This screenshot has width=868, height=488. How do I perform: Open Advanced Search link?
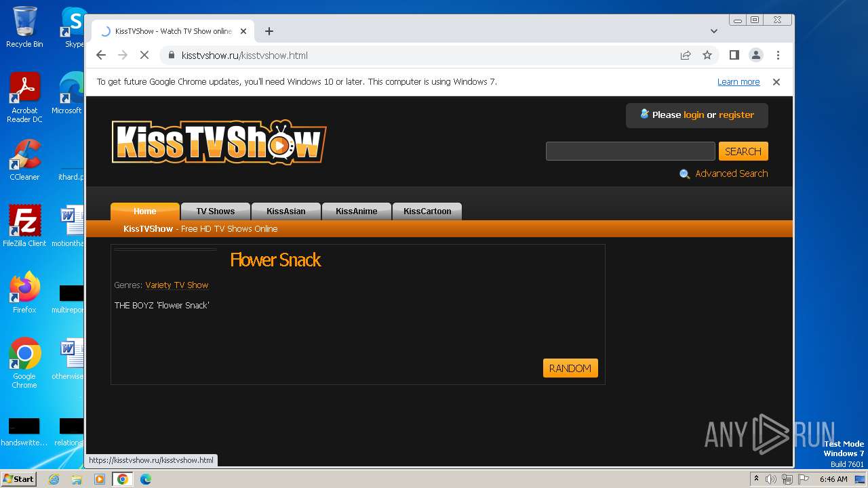732,174
